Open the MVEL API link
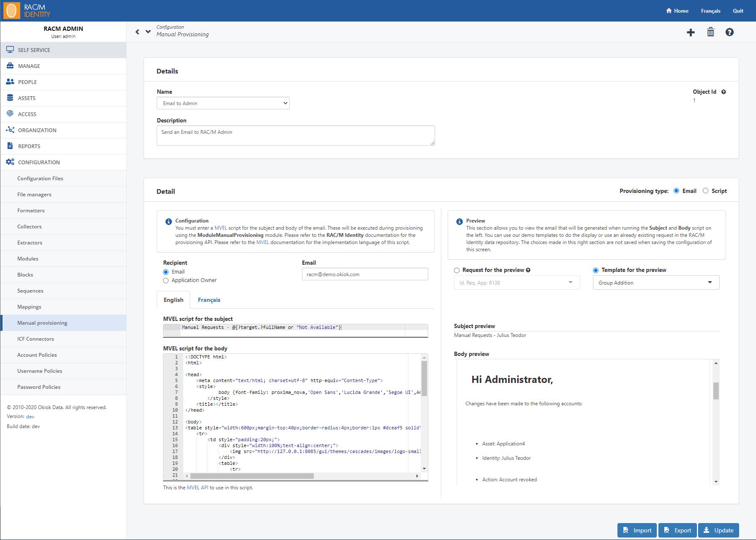The width and height of the screenshot is (756, 540). (197, 488)
